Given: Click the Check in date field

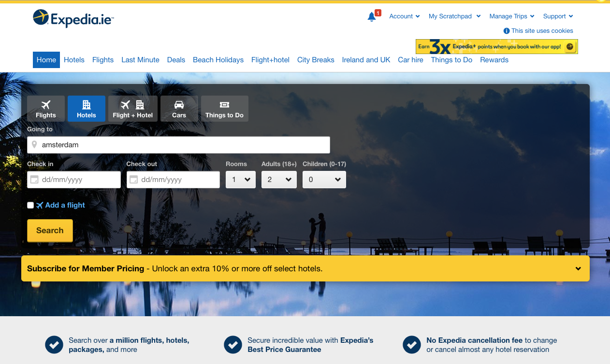Looking at the screenshot, I should tap(74, 180).
